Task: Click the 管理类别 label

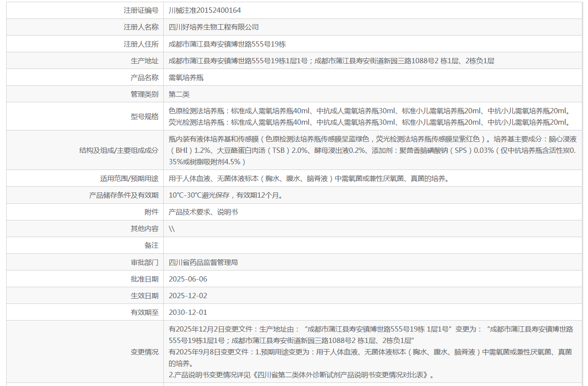Action: (x=144, y=94)
